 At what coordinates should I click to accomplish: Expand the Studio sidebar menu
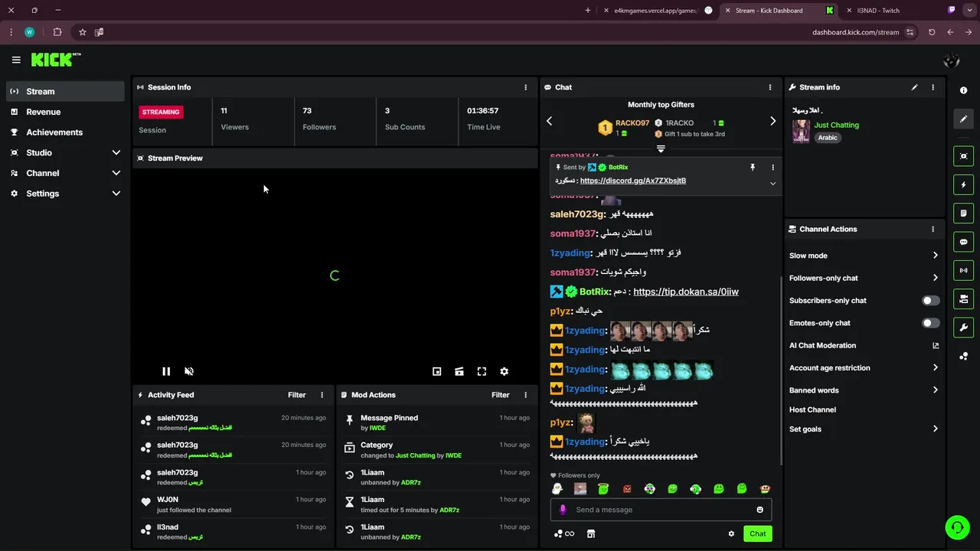(x=65, y=152)
